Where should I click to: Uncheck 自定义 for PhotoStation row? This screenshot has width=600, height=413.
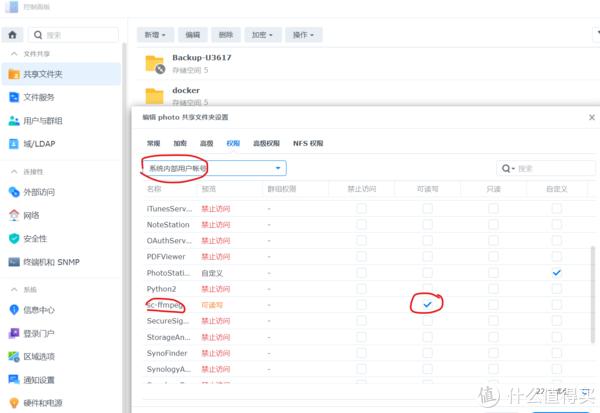[x=556, y=273]
